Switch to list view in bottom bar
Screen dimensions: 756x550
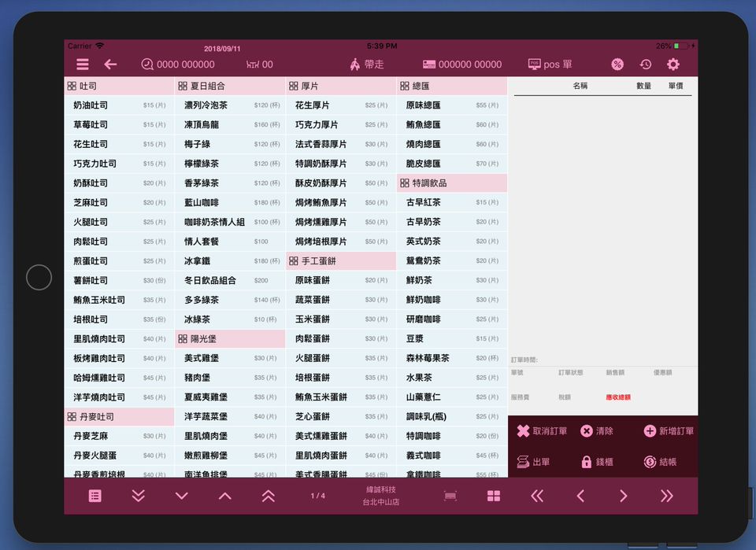tap(95, 496)
